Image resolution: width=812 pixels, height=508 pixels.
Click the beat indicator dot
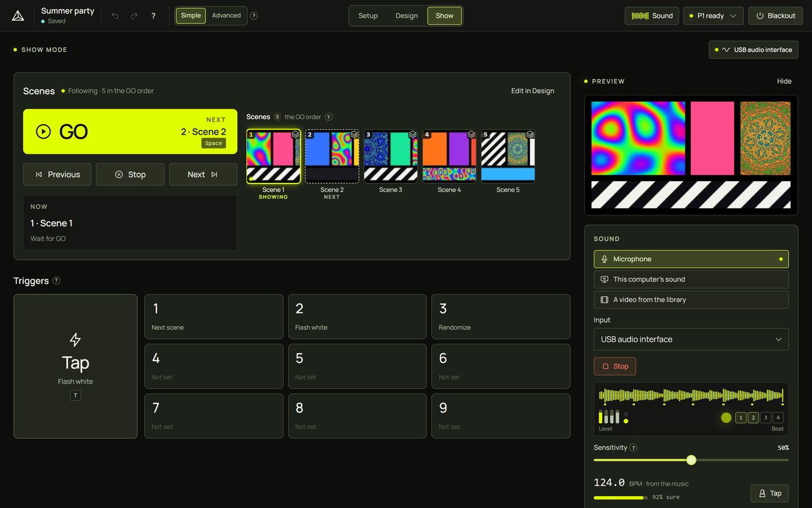pos(726,417)
